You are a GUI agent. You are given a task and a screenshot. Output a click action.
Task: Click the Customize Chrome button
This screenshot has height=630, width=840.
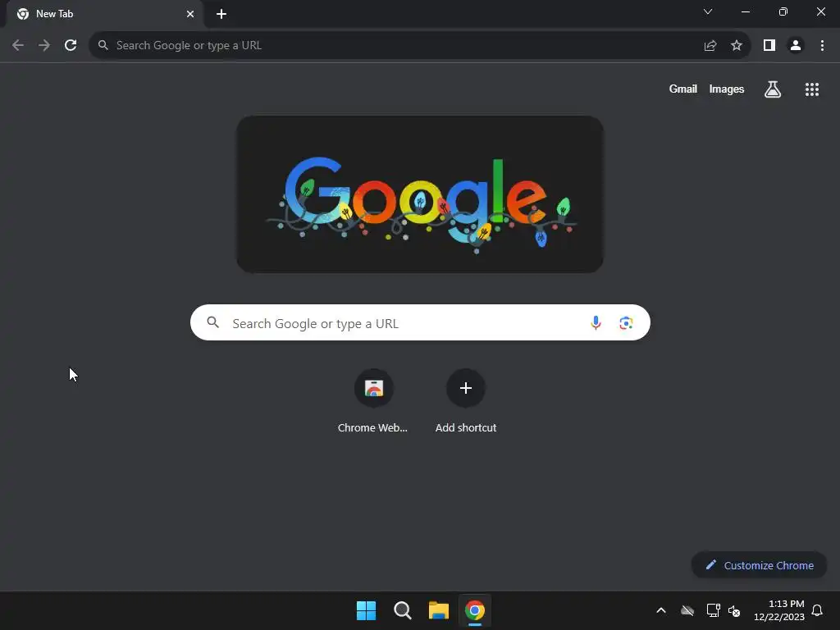pos(759,565)
